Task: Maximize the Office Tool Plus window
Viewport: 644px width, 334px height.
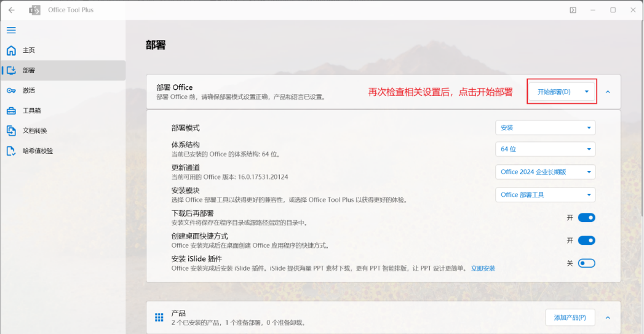Action: click(613, 10)
